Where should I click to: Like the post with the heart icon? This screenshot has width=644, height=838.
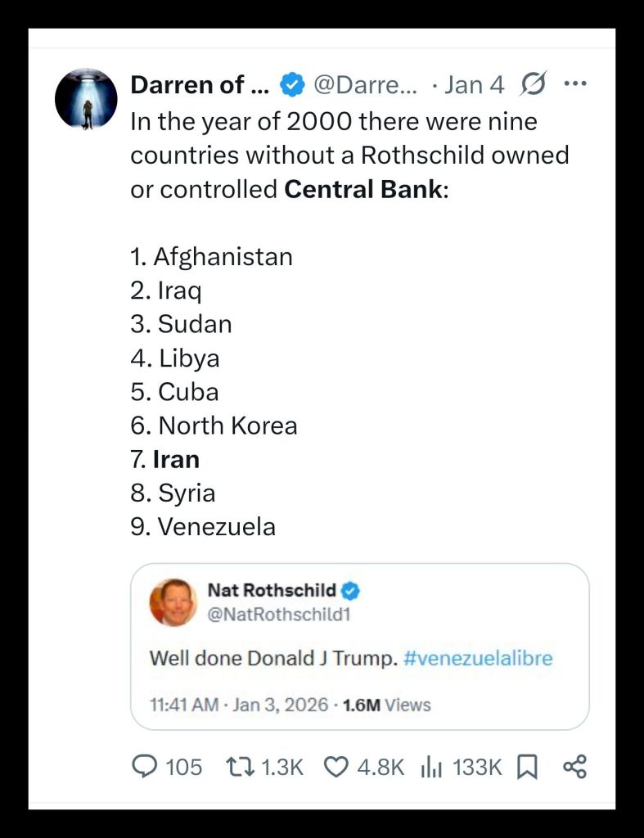coord(336,767)
